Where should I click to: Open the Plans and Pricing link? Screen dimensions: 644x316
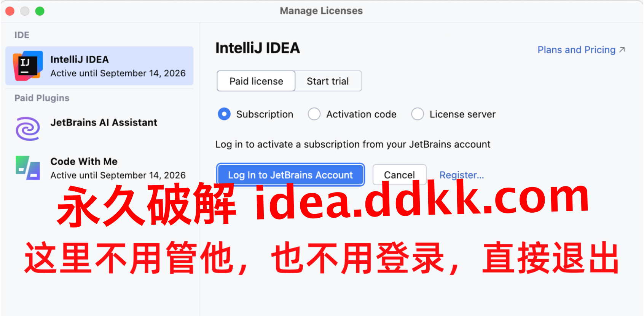coord(576,50)
